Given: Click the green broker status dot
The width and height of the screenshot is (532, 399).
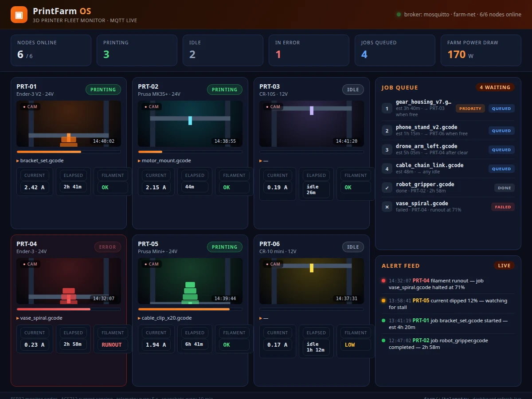Looking at the screenshot, I should click(x=399, y=15).
